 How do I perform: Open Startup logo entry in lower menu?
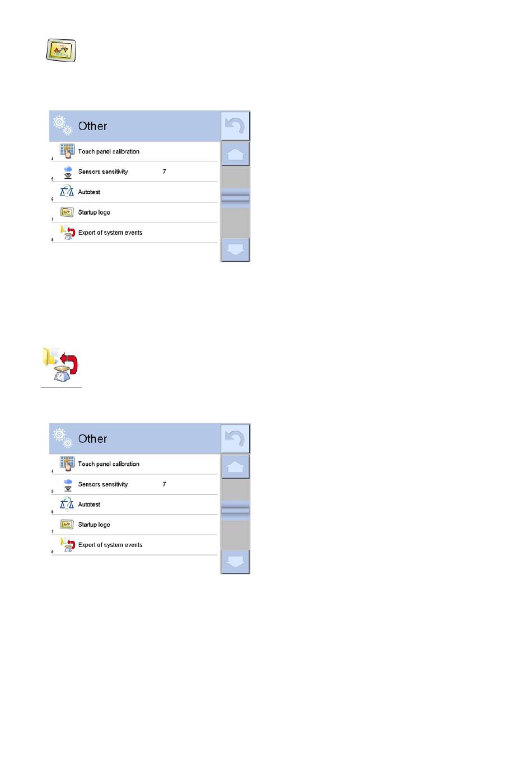click(x=134, y=525)
